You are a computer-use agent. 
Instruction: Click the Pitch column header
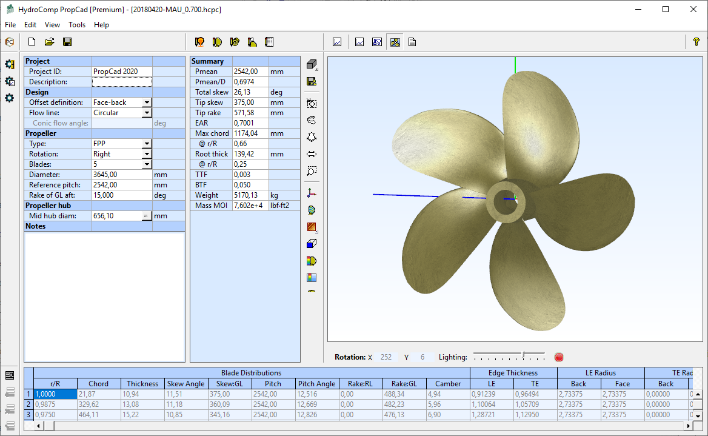point(270,383)
